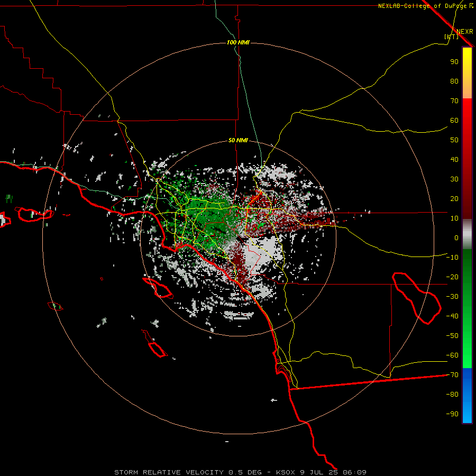Click the positive 60 scale label
Screen dimensions: 476x476
(454, 121)
